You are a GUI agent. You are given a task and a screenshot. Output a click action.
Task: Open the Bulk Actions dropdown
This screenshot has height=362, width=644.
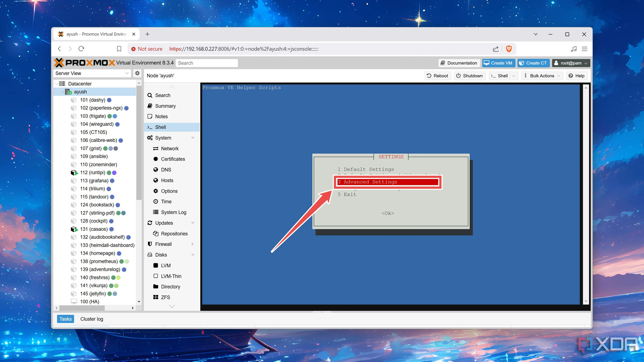(x=542, y=76)
